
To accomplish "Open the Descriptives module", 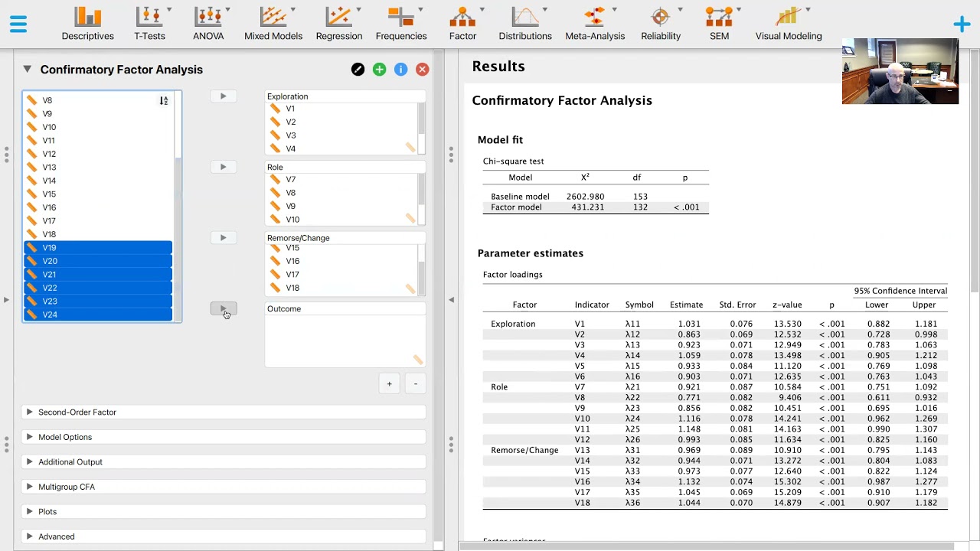I will [88, 24].
